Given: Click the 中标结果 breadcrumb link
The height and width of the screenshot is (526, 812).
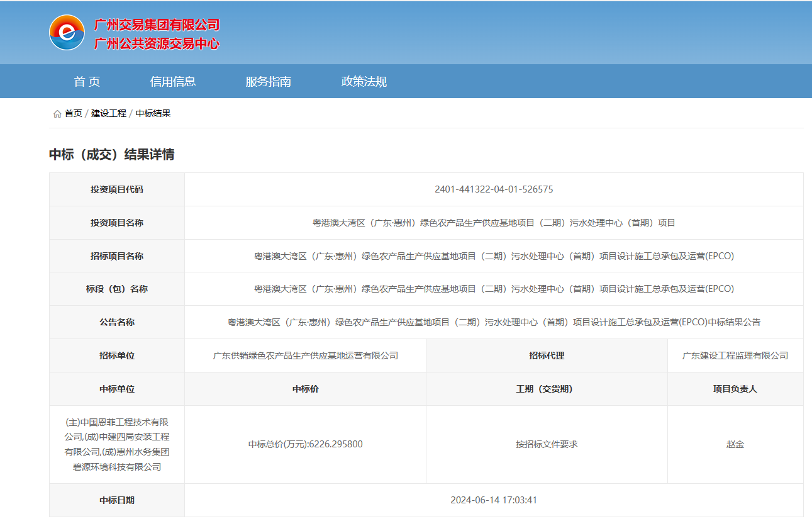Looking at the screenshot, I should point(153,114).
